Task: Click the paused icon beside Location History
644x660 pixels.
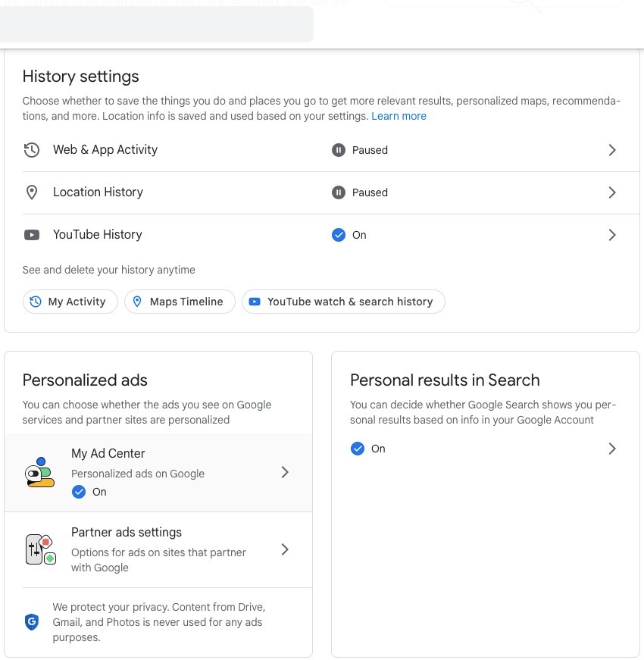Action: 339,192
